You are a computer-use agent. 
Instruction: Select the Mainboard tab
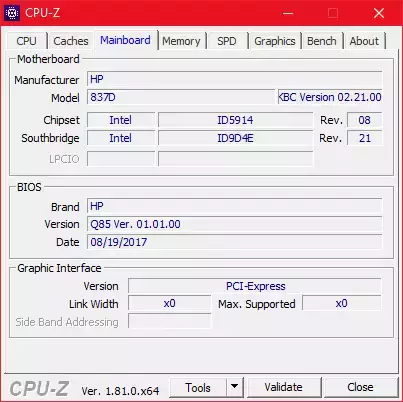pyautogui.click(x=125, y=40)
